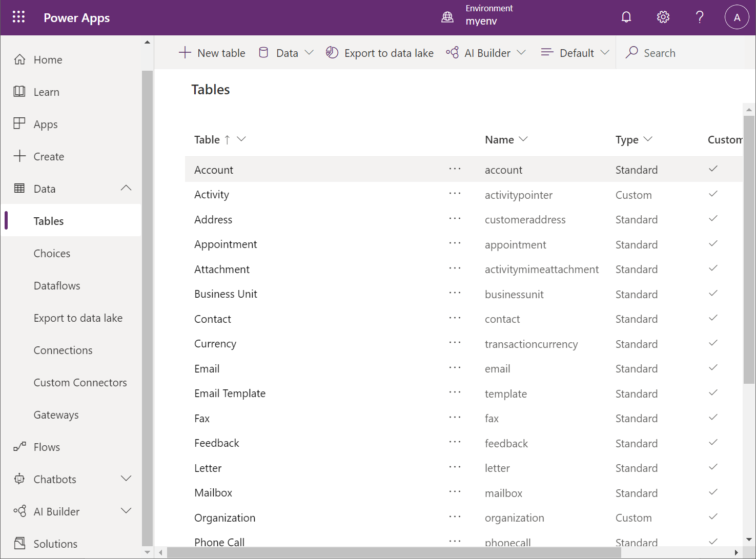
Task: Open the Activity table
Action: (212, 195)
